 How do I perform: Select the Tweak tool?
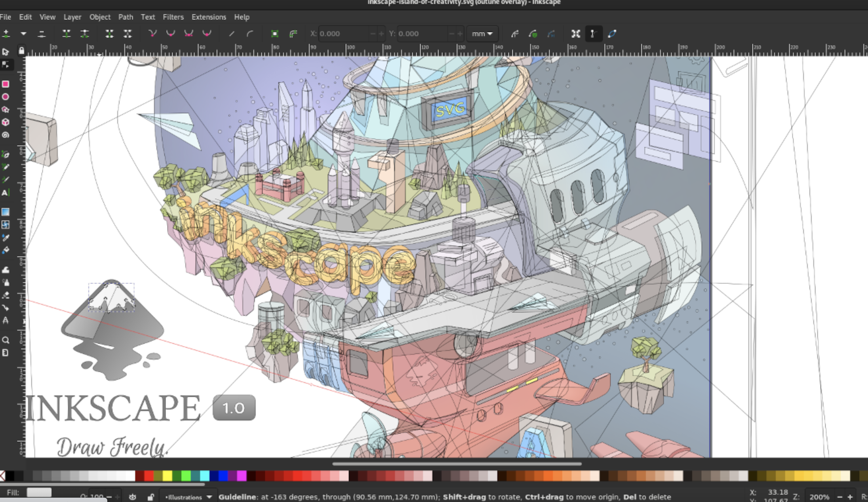coord(6,270)
